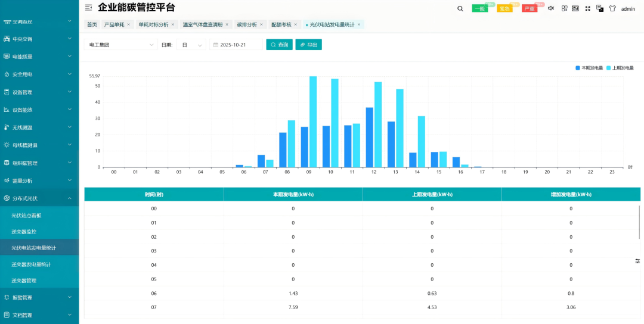
Task: Collapse the 分布式光伏 sidebar menu
Action: pos(39,198)
